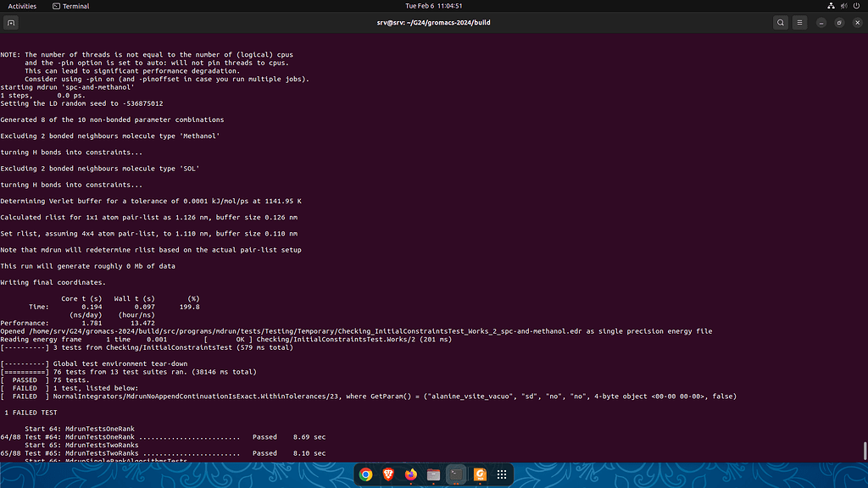This screenshot has height=488, width=868.
Task: Click Activities in the top bar
Action: [x=21, y=6]
